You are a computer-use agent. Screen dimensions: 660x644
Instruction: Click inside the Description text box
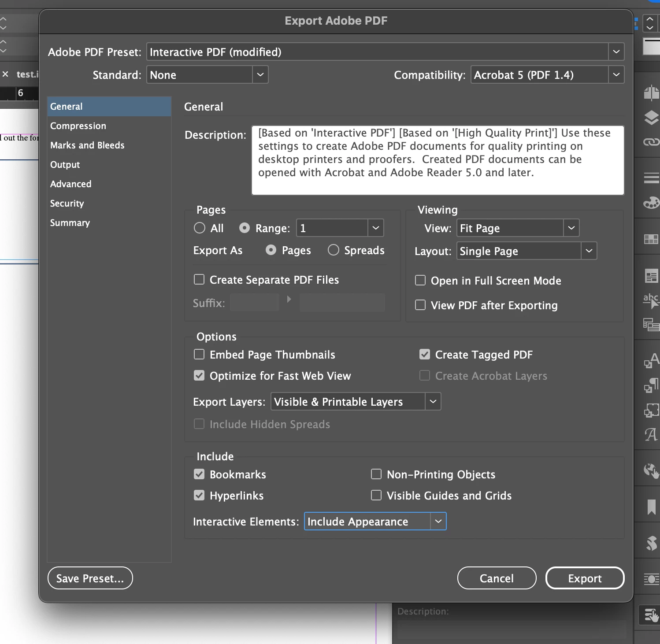pyautogui.click(x=438, y=160)
